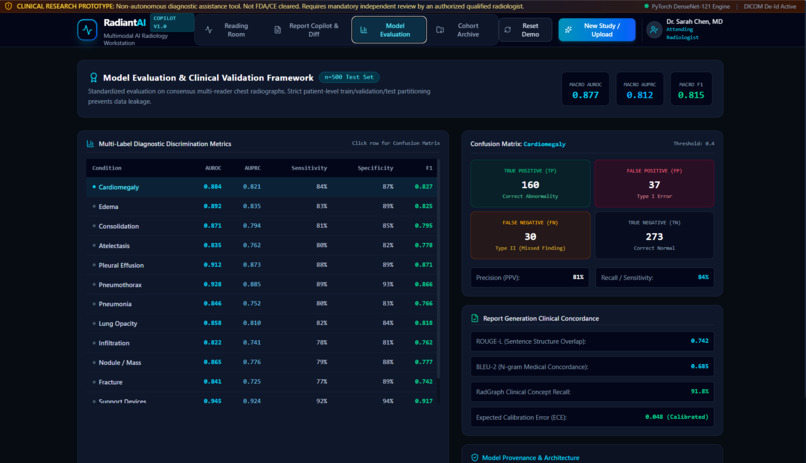Screen dimensions: 806x463
Task: Select the Cardiomegaly row
Action: click(x=261, y=187)
